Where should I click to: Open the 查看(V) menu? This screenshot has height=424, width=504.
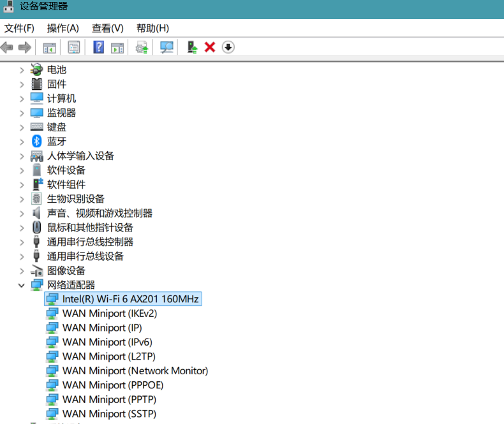(x=107, y=28)
